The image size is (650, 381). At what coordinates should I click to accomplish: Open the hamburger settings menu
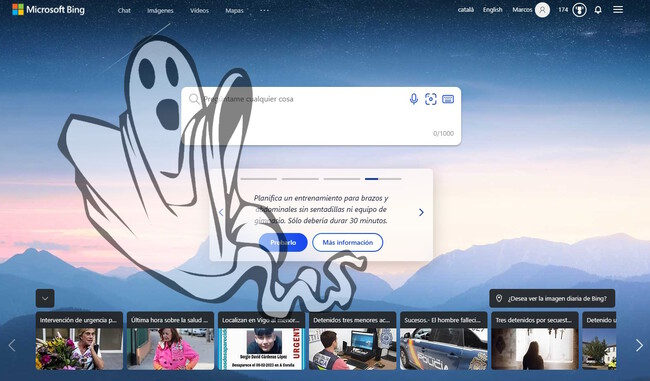coord(618,10)
